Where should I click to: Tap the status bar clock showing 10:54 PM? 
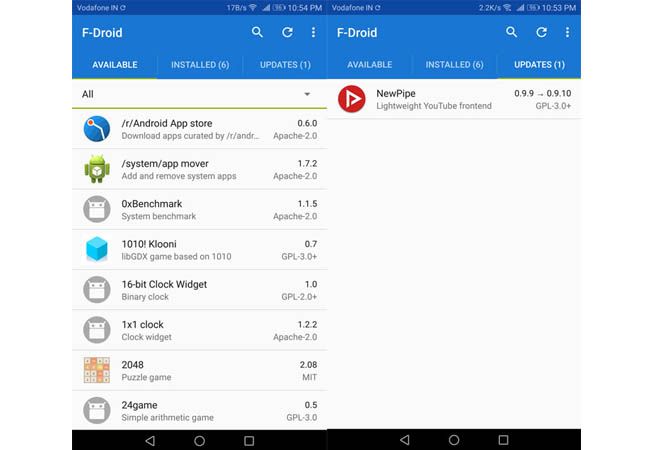pyautogui.click(x=305, y=7)
